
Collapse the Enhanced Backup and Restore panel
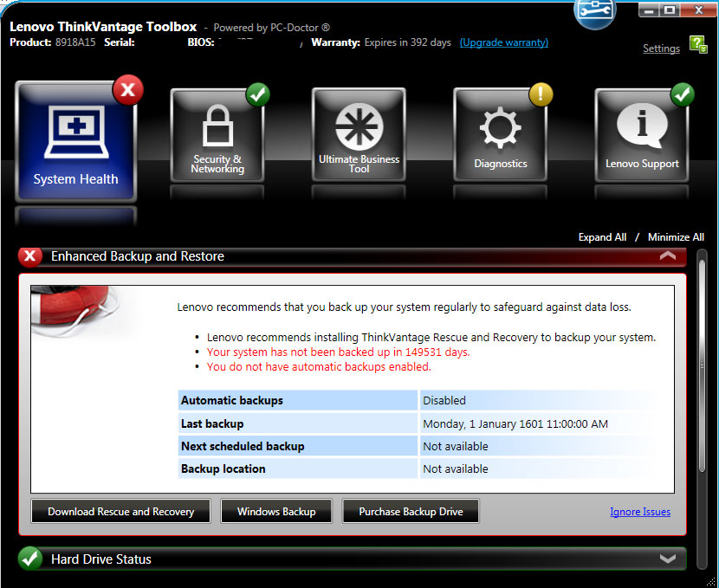click(x=668, y=255)
